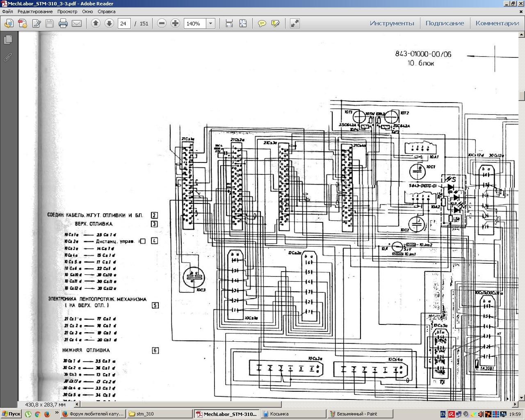
Task: Zoom in using the plus button
Action: (x=175, y=23)
